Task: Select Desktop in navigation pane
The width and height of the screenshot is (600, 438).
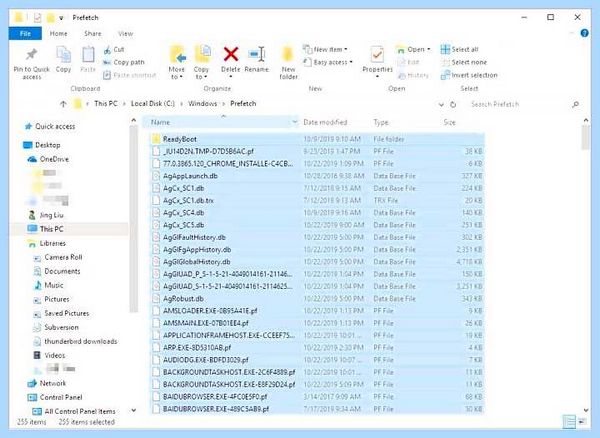Action: (42, 145)
